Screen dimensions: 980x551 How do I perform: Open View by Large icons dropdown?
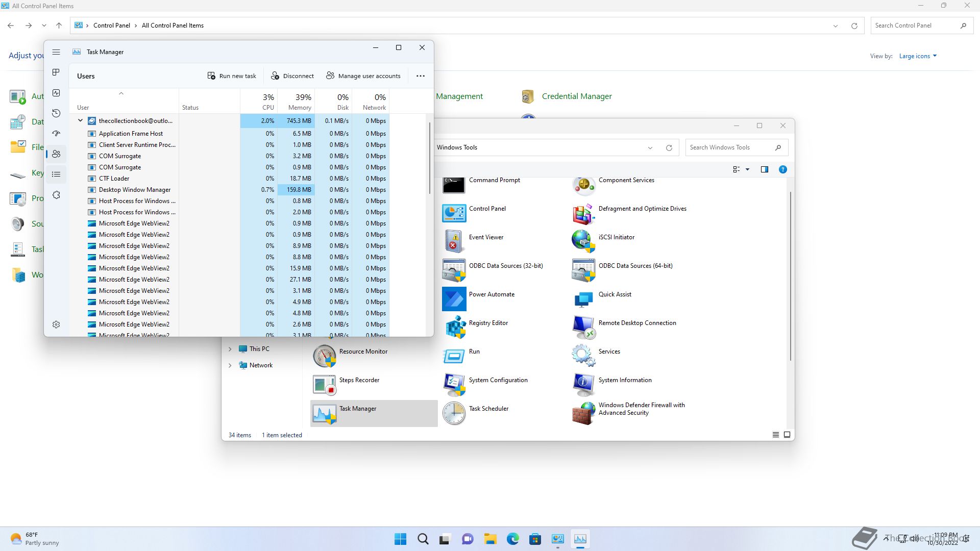point(918,56)
